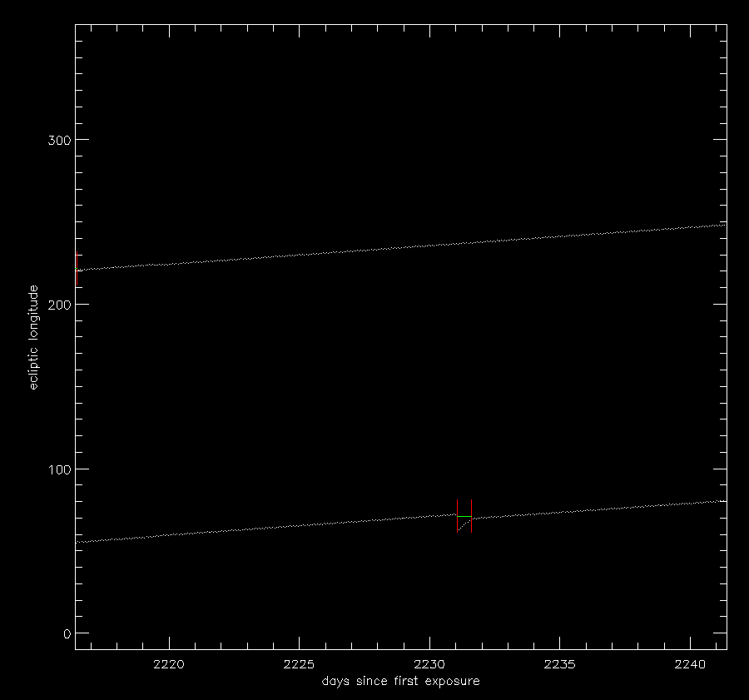This screenshot has width=749, height=700.
Task: Click the y-axis tick label 0
Action: coord(67,634)
